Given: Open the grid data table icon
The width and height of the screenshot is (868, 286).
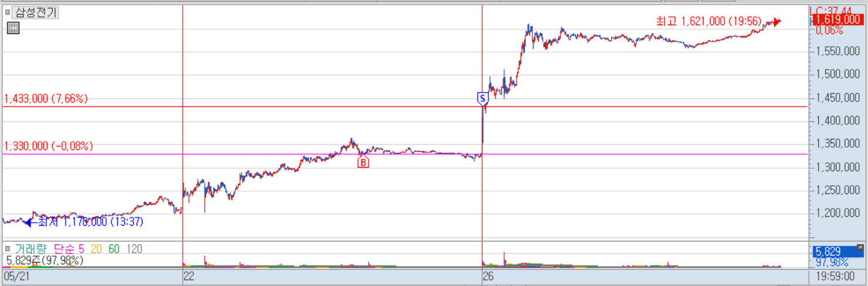Looking at the screenshot, I should click(13, 28).
